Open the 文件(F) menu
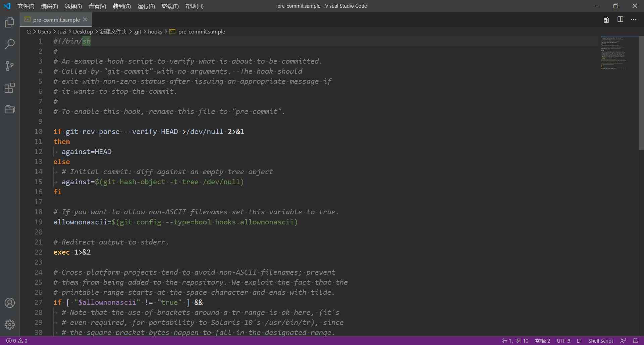 pos(26,6)
